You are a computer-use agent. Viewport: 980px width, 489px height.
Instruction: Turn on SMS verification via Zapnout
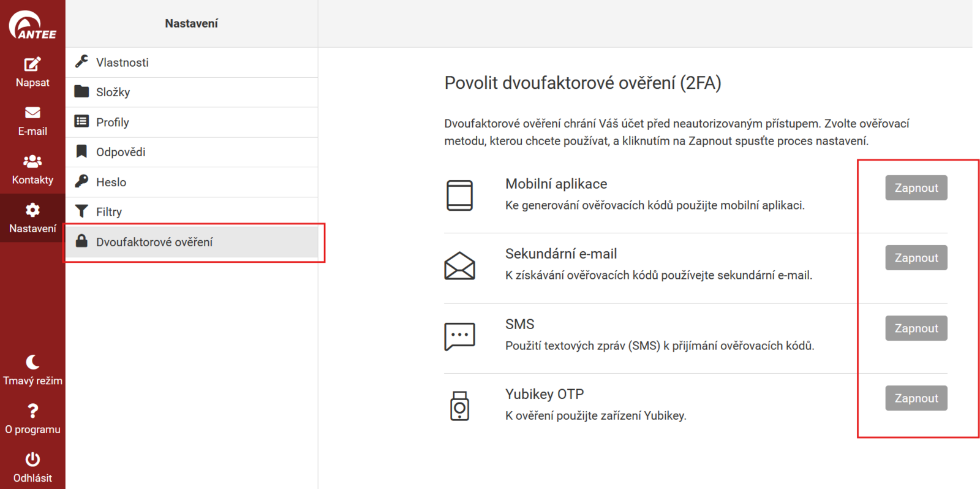click(916, 328)
